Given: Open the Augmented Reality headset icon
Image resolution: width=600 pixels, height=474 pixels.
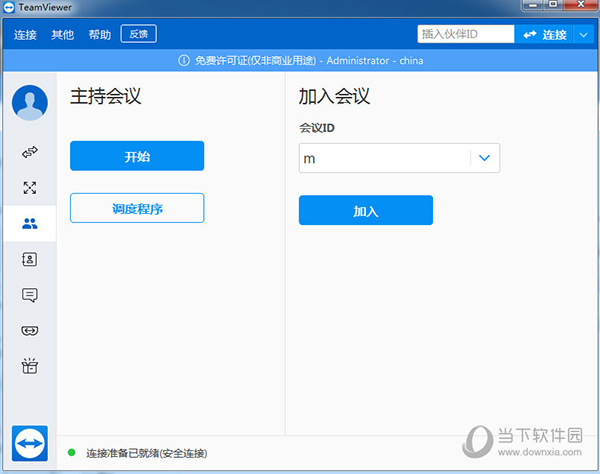Looking at the screenshot, I should (29, 331).
